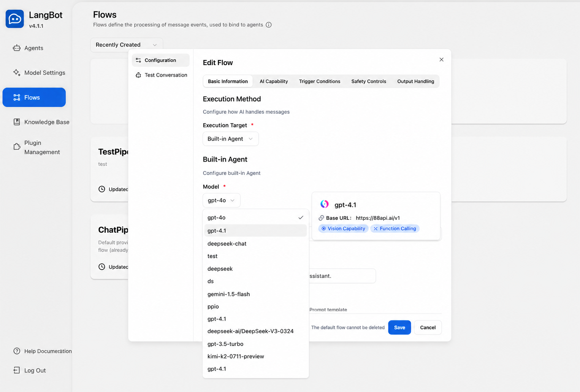This screenshot has width=580, height=392.
Task: Click the "Execution Method" heading
Action: click(232, 99)
